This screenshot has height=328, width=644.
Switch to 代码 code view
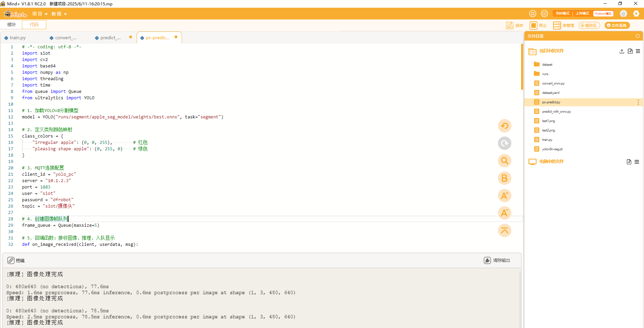click(x=34, y=24)
